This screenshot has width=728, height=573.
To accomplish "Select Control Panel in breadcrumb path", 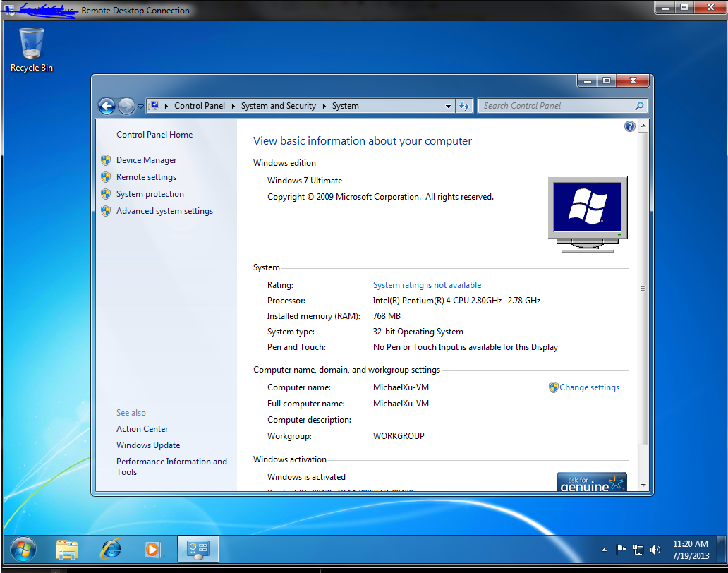I will 200,106.
